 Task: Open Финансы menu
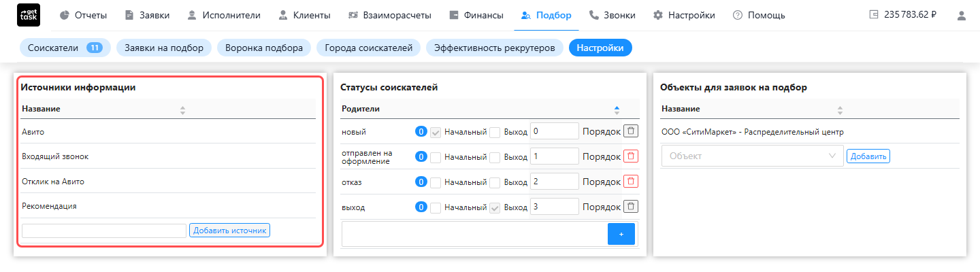476,15
